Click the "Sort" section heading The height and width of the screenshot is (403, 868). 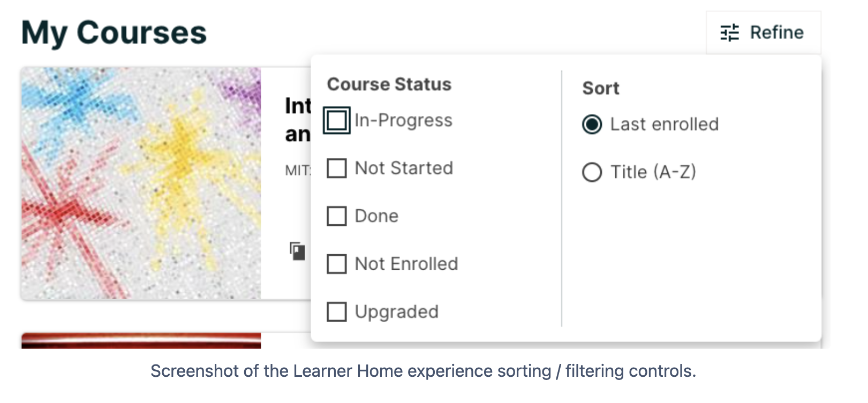(x=600, y=88)
